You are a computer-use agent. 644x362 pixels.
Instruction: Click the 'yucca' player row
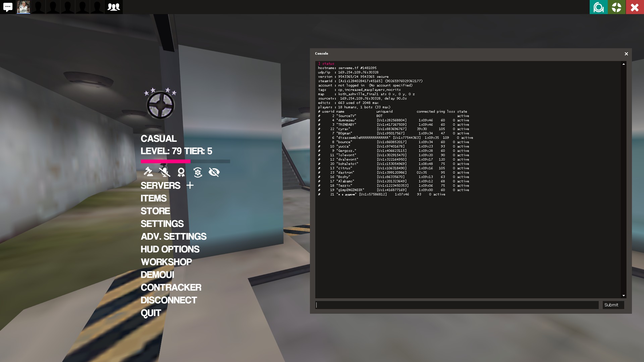pyautogui.click(x=393, y=146)
